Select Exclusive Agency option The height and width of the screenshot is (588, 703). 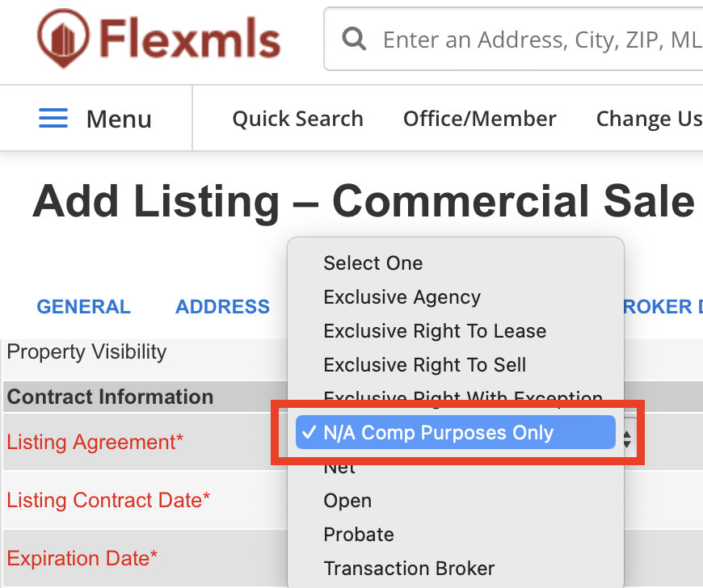coord(402,297)
